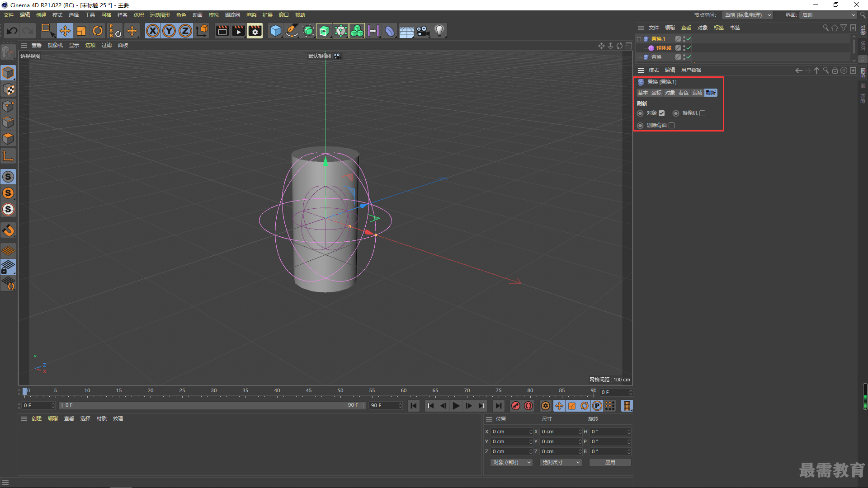Viewport: 868px width, 488px height.
Task: Click Render to Picture Viewer icon
Action: [238, 31]
